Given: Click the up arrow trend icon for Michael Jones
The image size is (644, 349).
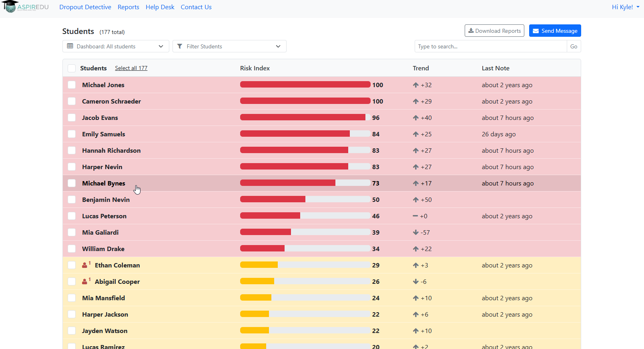Looking at the screenshot, I should tap(416, 85).
